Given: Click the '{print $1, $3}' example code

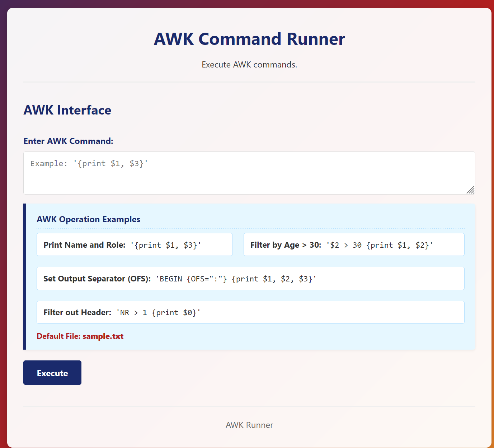Looking at the screenshot, I should click(166, 245).
